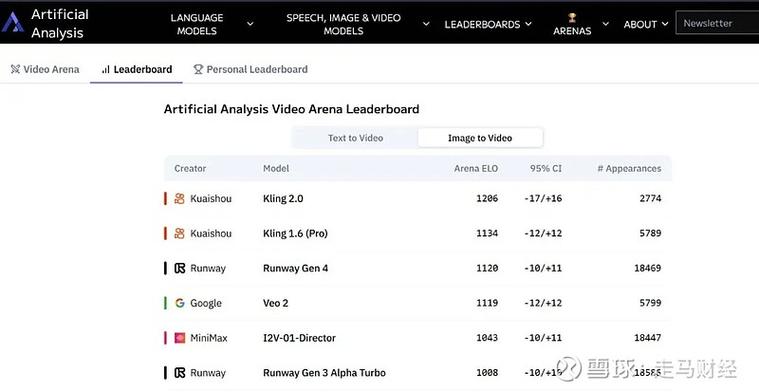Click the Runway logo beside Gen 3 Alpha Turbo
759x392 pixels.
tap(180, 373)
